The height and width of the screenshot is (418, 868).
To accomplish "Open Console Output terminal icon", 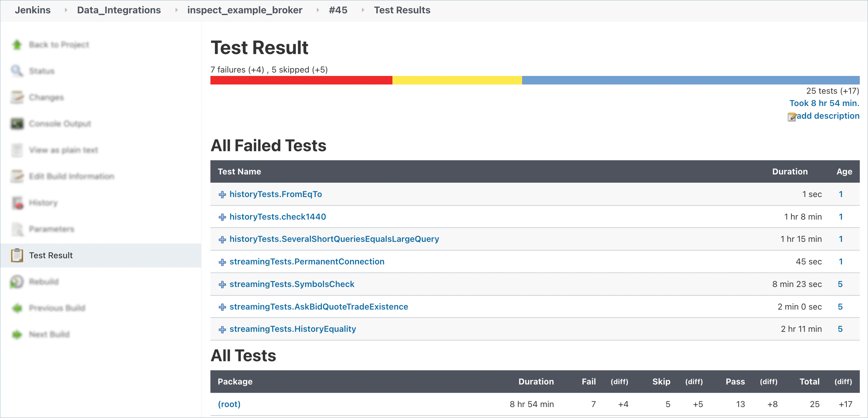I will tap(17, 123).
